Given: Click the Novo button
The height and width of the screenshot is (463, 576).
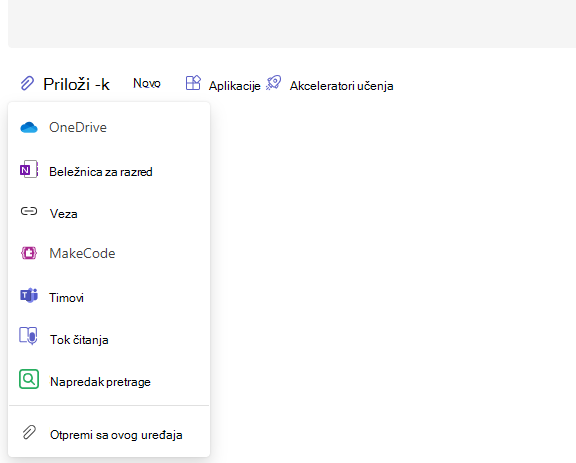Looking at the screenshot, I should (147, 83).
